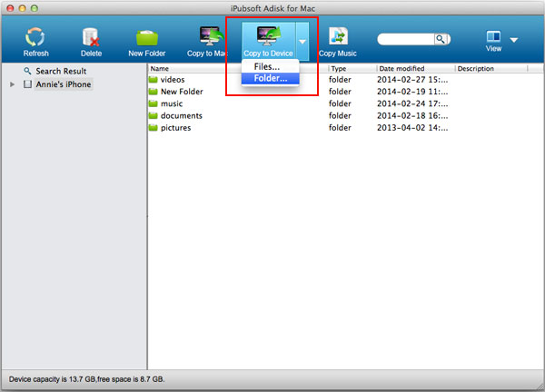Open Copy to Device dropdown arrow

(x=302, y=42)
